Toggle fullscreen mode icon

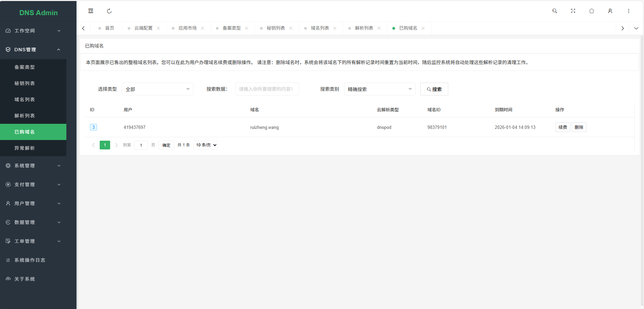[x=573, y=11]
